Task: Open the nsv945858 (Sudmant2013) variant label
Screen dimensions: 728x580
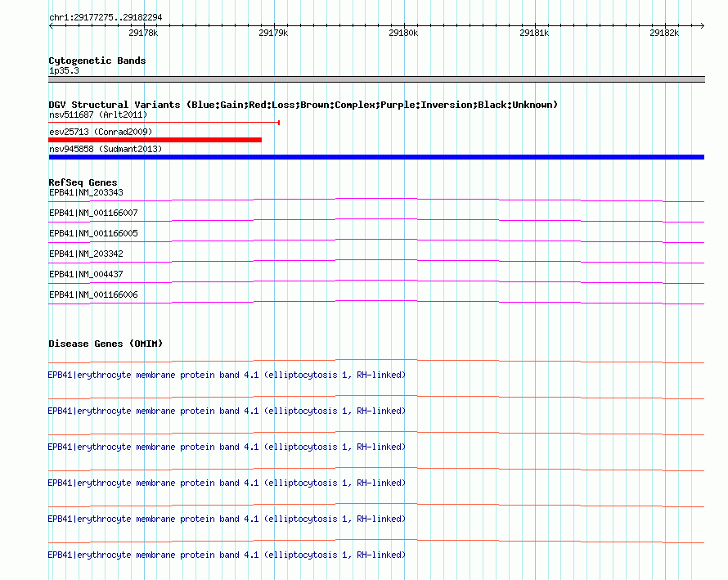Action: [106, 149]
